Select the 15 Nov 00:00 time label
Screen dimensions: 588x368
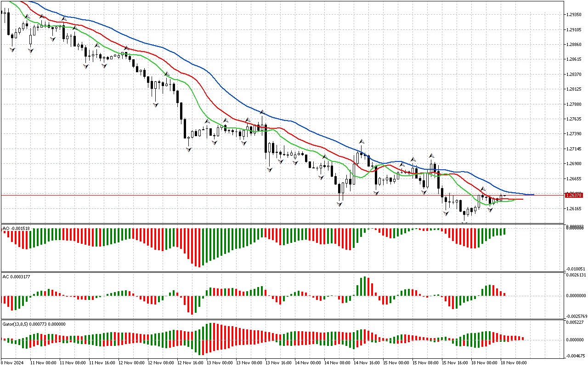pos(396,363)
